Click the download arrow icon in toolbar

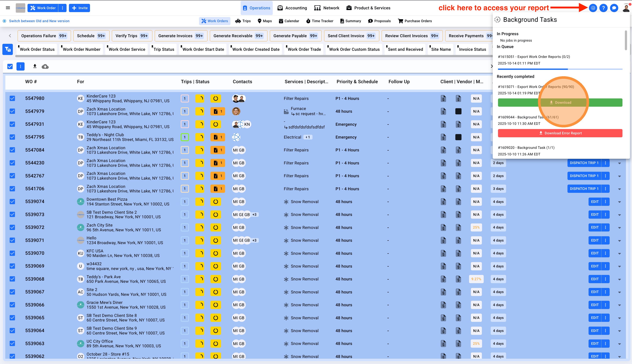click(x=35, y=66)
